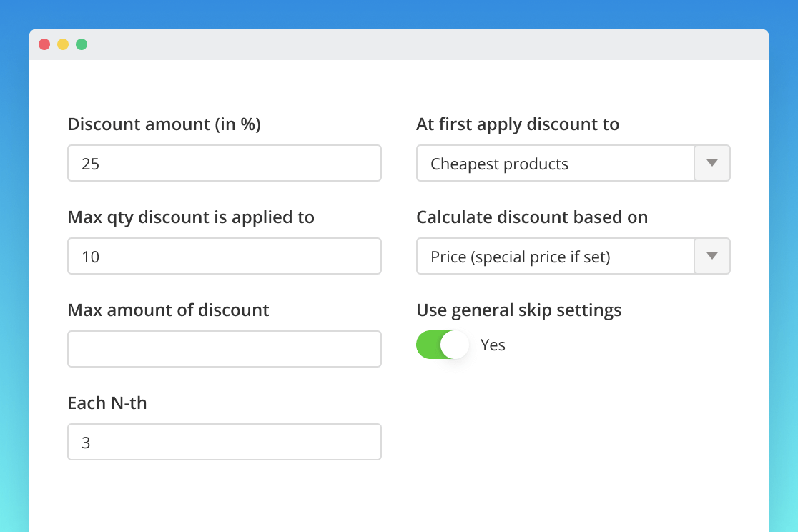Click the Yes label beside the toggle

493,345
